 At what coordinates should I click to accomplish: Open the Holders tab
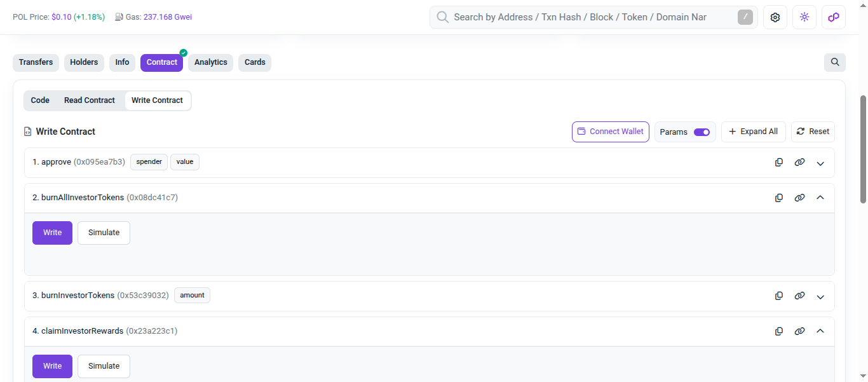(x=84, y=62)
